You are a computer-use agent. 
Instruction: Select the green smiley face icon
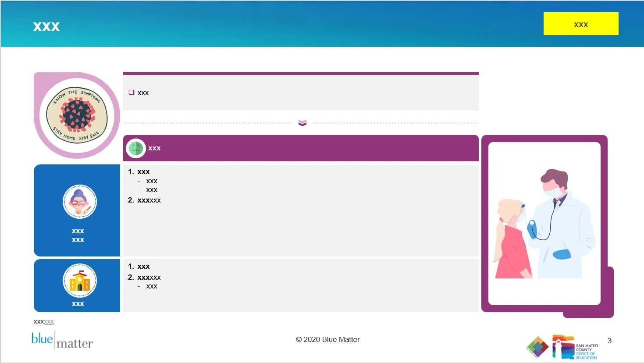click(x=136, y=148)
